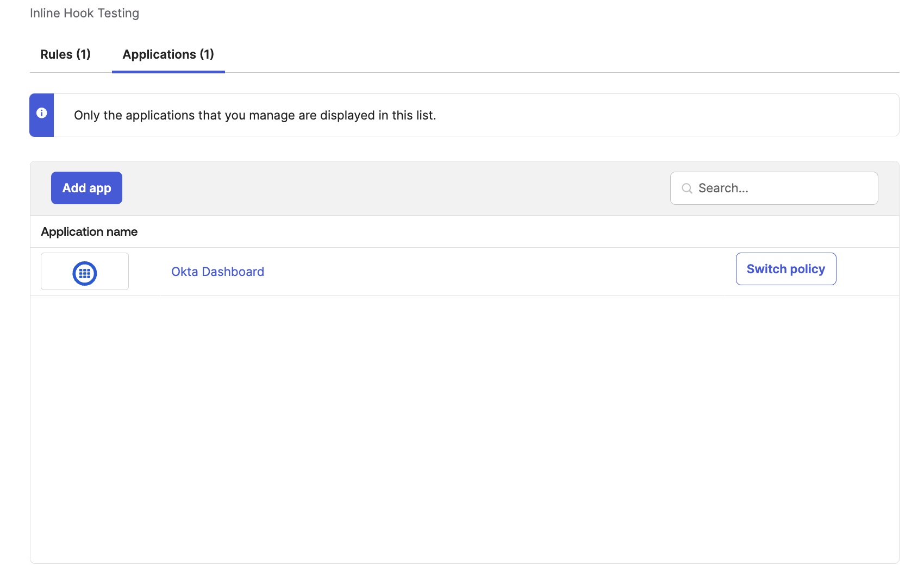This screenshot has height=578, width=924.
Task: Open the Applications tab
Action: tap(167, 54)
